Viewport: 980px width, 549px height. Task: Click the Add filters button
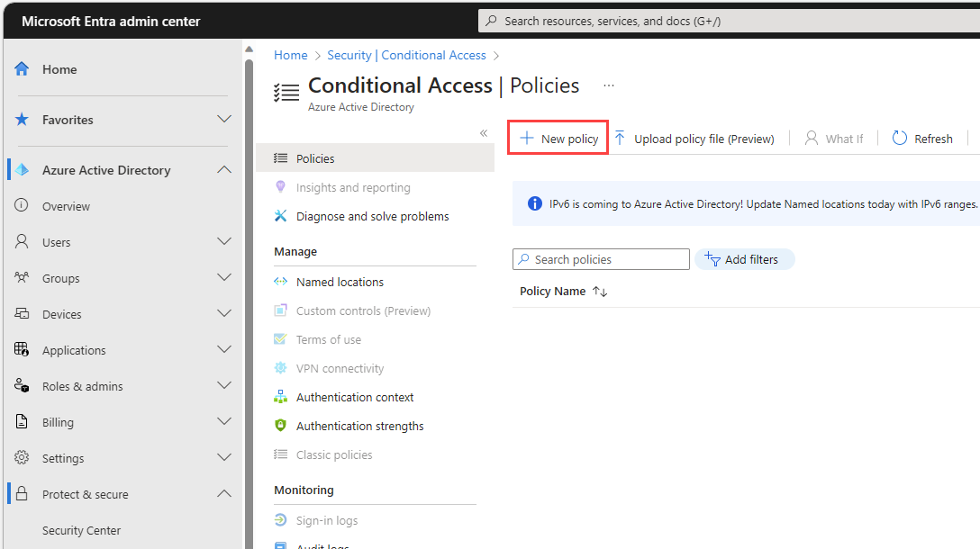[x=744, y=259]
